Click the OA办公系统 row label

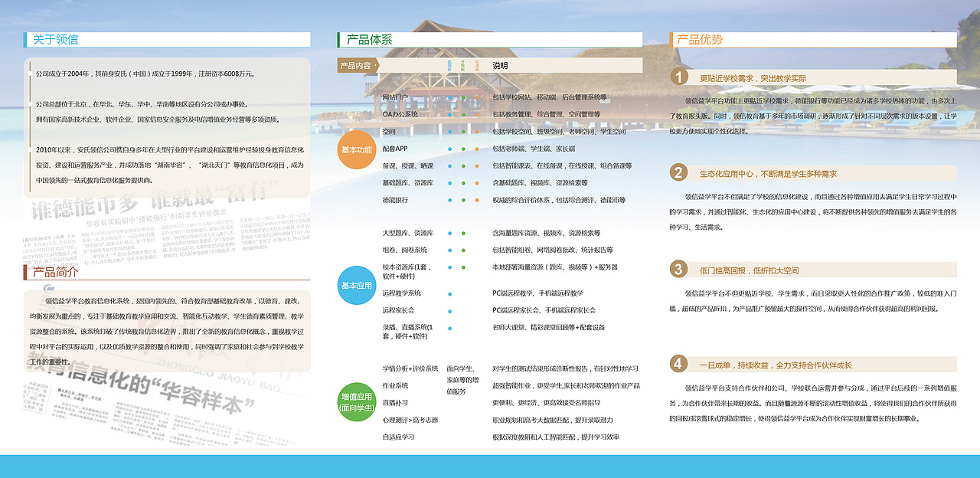tap(400, 115)
